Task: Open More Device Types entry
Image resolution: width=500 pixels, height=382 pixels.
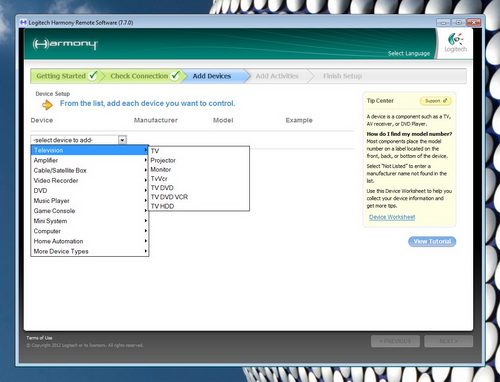Action: (x=90, y=251)
